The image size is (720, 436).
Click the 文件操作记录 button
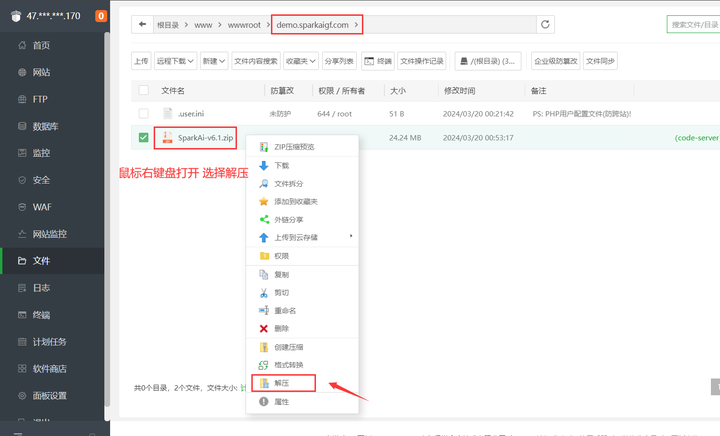(422, 61)
